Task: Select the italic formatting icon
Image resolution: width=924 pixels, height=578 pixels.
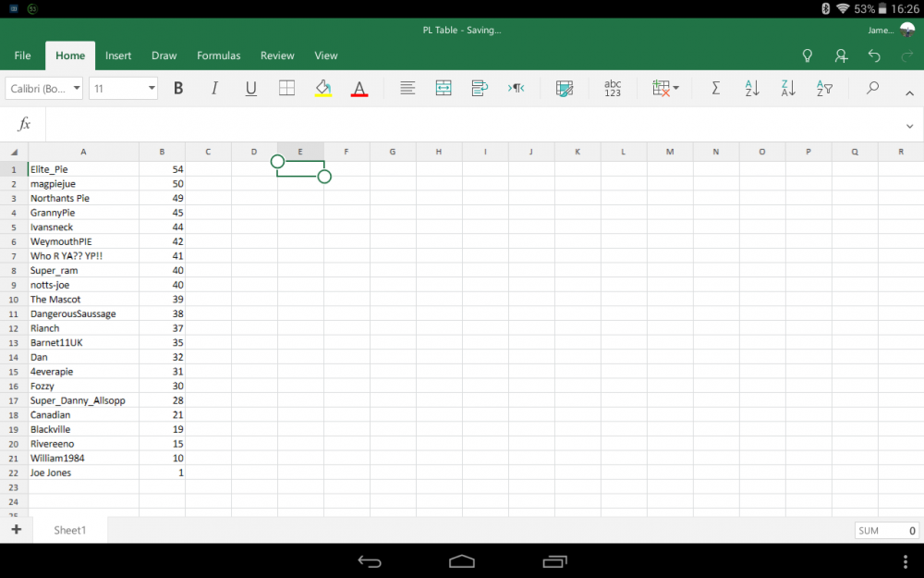Action: (x=214, y=88)
